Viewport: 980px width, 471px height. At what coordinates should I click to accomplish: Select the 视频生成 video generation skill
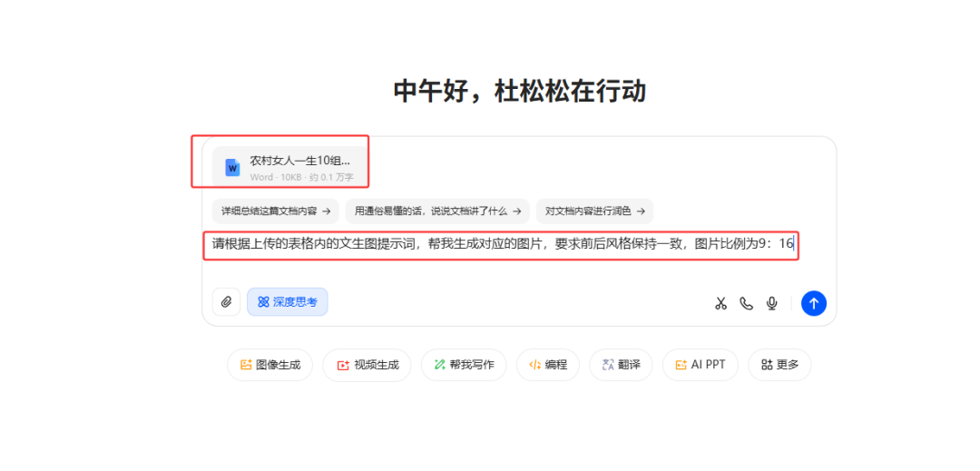(x=367, y=365)
